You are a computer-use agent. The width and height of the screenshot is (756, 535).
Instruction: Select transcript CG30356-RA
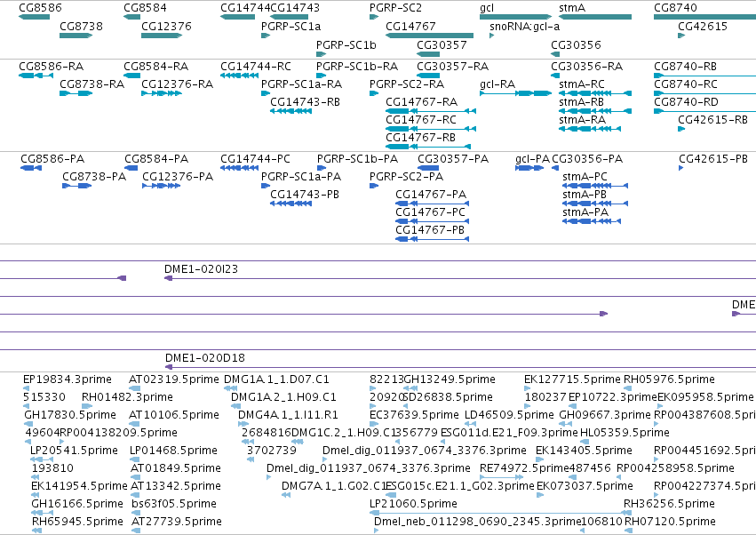(555, 76)
